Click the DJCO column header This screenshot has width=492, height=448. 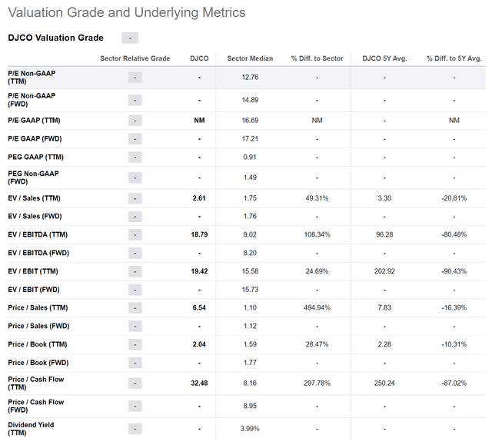[x=199, y=58]
